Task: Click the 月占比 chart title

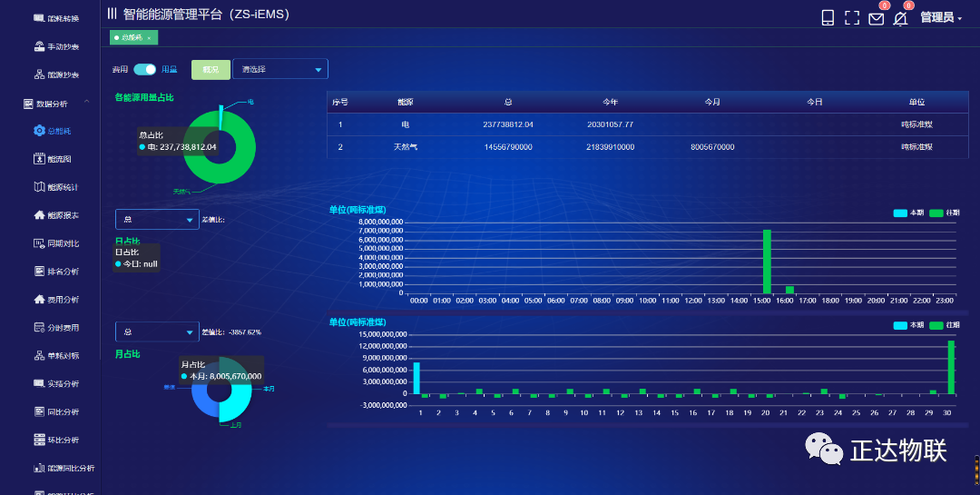Action: tap(128, 354)
